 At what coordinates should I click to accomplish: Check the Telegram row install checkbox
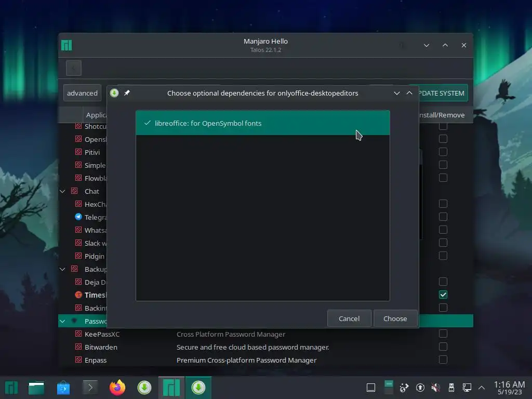point(443,217)
